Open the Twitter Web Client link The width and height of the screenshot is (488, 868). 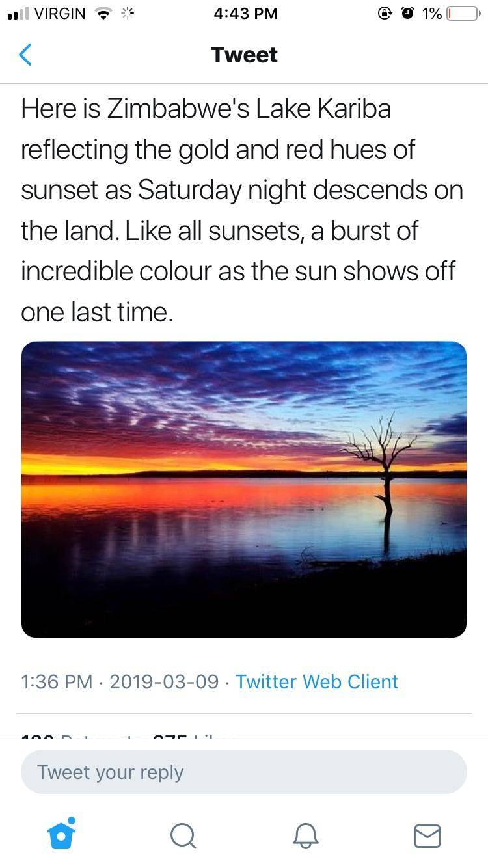pyautogui.click(x=317, y=682)
